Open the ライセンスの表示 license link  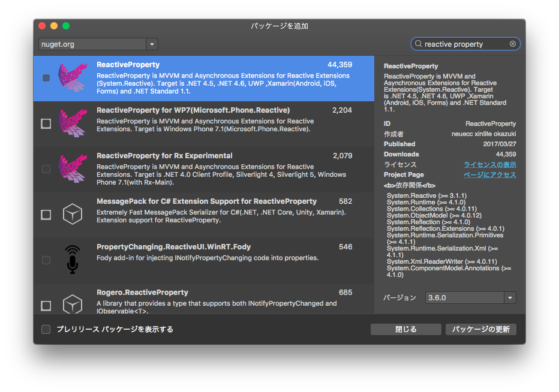[489, 165]
